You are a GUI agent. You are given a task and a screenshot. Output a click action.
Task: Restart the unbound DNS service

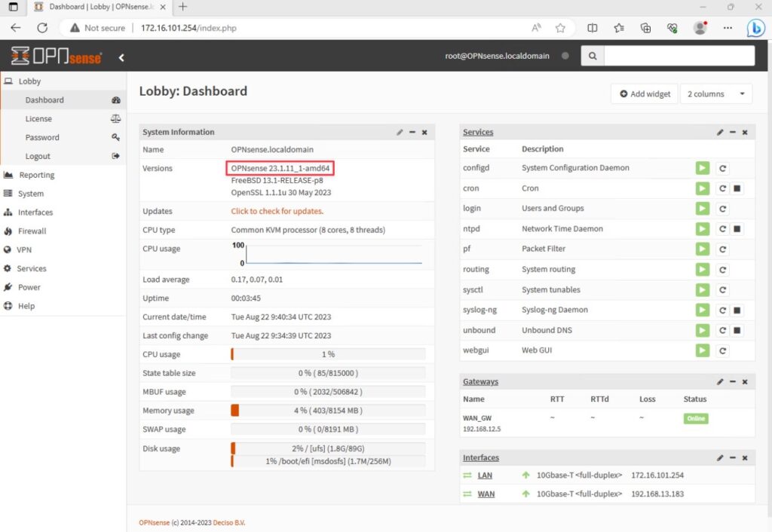[x=722, y=330]
